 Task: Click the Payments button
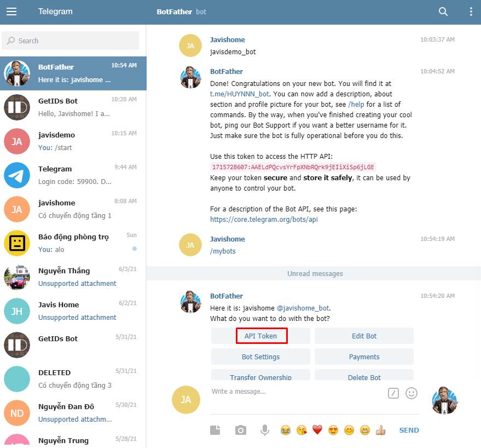tap(364, 357)
